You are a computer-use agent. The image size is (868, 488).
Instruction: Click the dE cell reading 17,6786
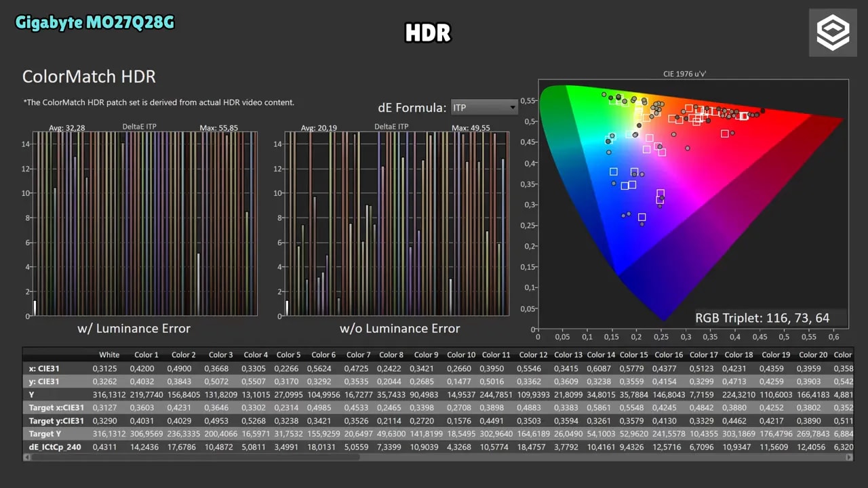pos(180,447)
